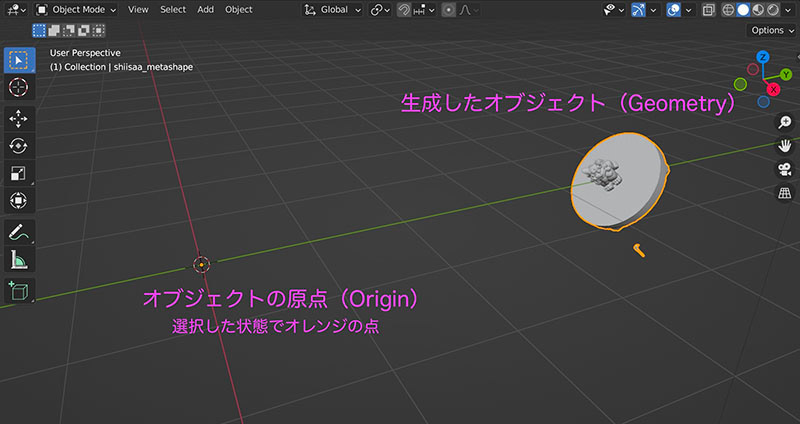Click the 3D cursor at the origin
Viewport: 800px width, 424px height.
202,265
